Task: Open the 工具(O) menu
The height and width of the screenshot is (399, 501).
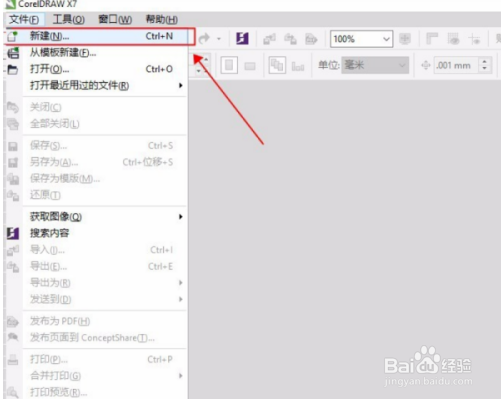Action: click(x=69, y=19)
